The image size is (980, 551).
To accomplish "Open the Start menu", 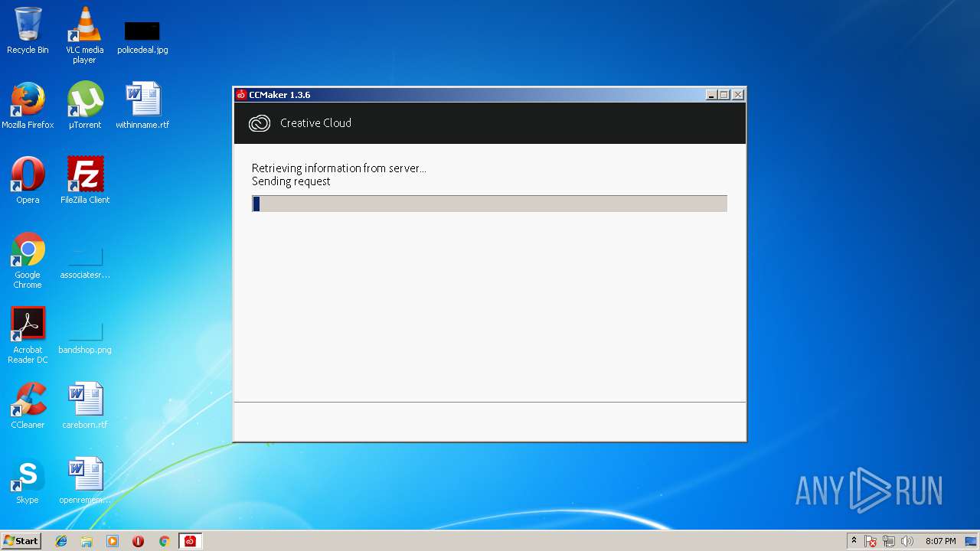I will 21,541.
